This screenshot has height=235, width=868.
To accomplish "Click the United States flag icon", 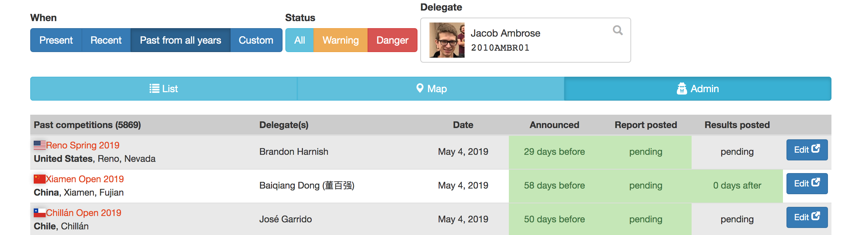I will click(x=40, y=145).
